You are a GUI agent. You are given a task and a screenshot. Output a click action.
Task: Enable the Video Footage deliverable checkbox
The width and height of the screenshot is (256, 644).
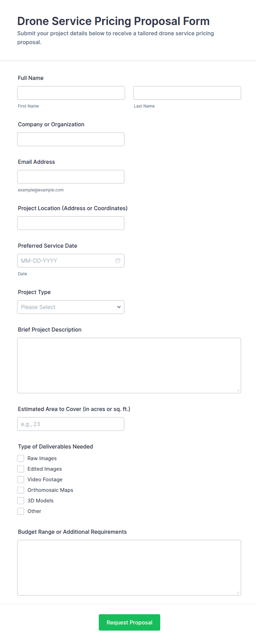(x=21, y=480)
